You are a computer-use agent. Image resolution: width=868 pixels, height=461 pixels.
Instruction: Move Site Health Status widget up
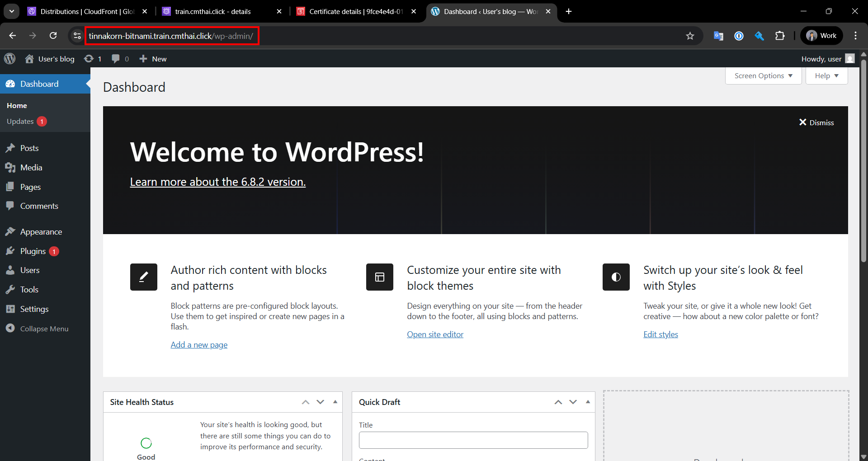click(306, 402)
